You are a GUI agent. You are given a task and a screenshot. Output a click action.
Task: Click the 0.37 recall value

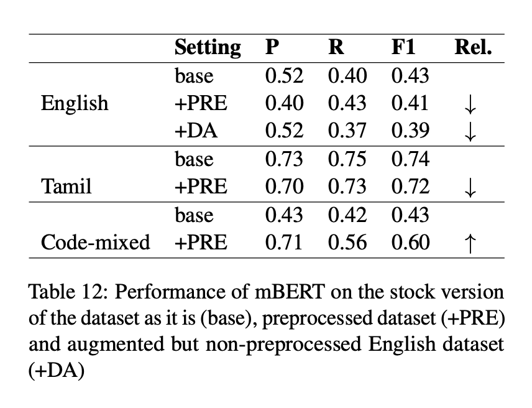(347, 131)
